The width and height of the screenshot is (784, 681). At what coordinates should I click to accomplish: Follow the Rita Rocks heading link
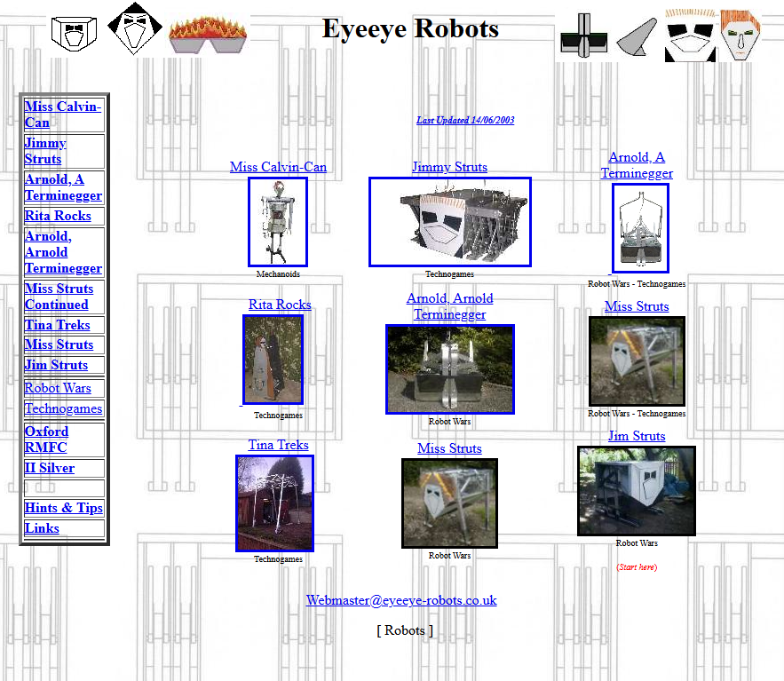tap(280, 305)
